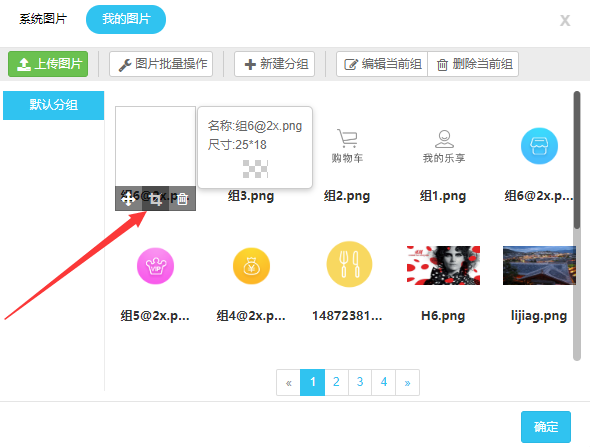
Task: Click the crop icon on the hovered image
Action: (155, 198)
